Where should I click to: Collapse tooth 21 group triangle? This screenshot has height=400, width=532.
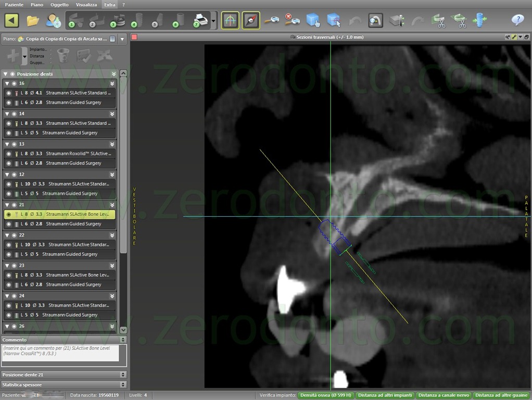7,205
